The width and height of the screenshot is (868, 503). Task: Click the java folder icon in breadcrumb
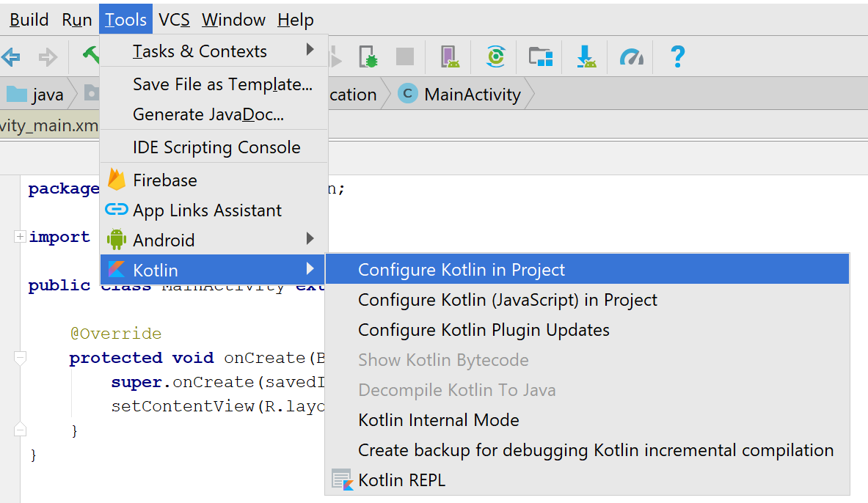click(x=17, y=94)
